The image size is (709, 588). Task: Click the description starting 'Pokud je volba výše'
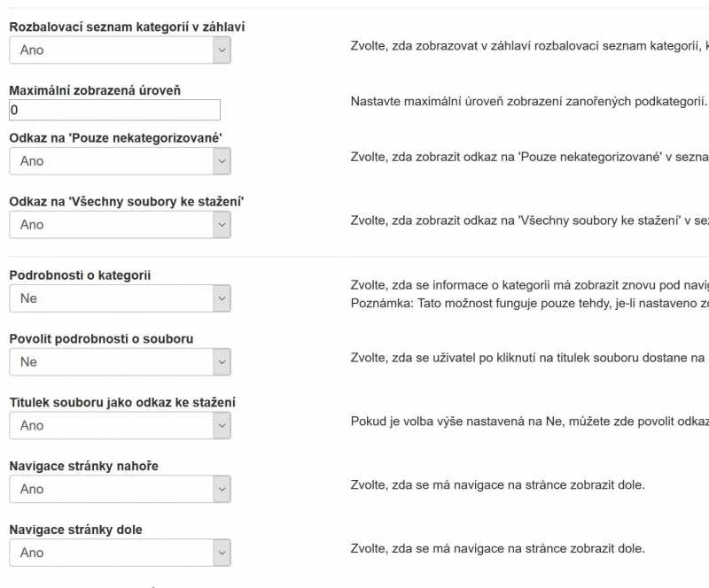pos(529,421)
